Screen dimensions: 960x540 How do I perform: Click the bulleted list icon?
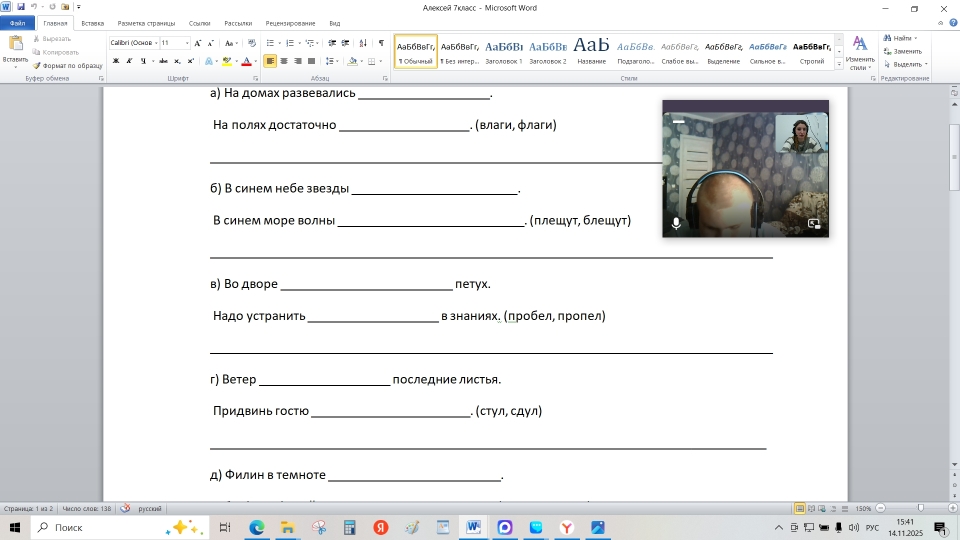tap(272, 43)
